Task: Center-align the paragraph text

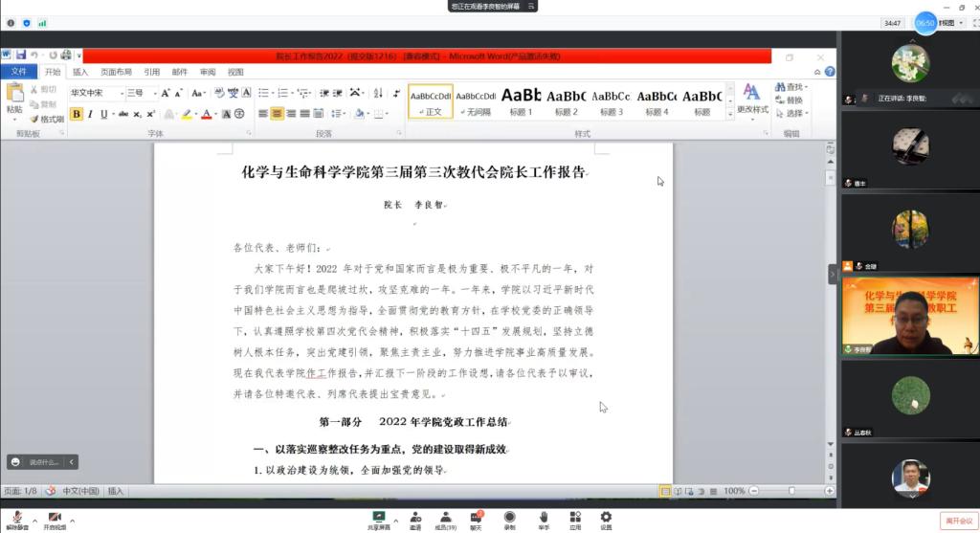Action: pyautogui.click(x=278, y=114)
